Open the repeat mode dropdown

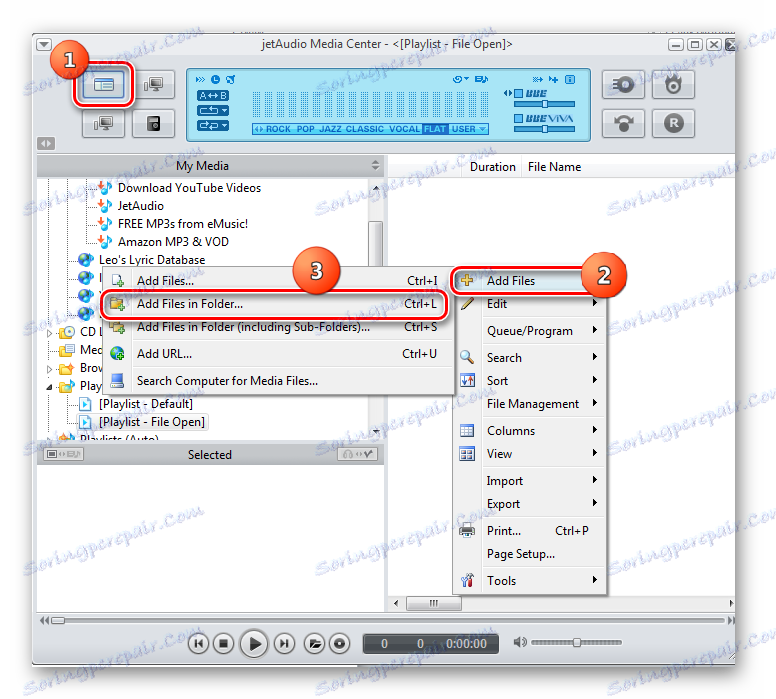[213, 110]
